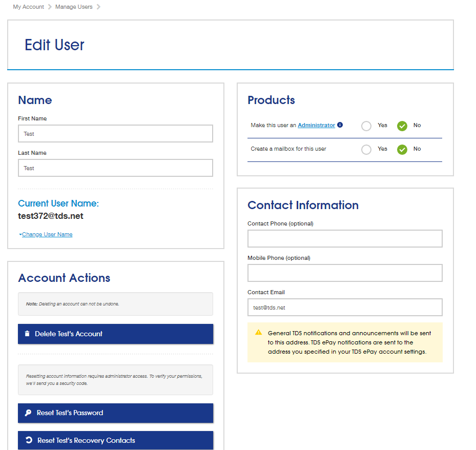
Task: Click Reset Test's Recovery Contacts button
Action: 115,440
